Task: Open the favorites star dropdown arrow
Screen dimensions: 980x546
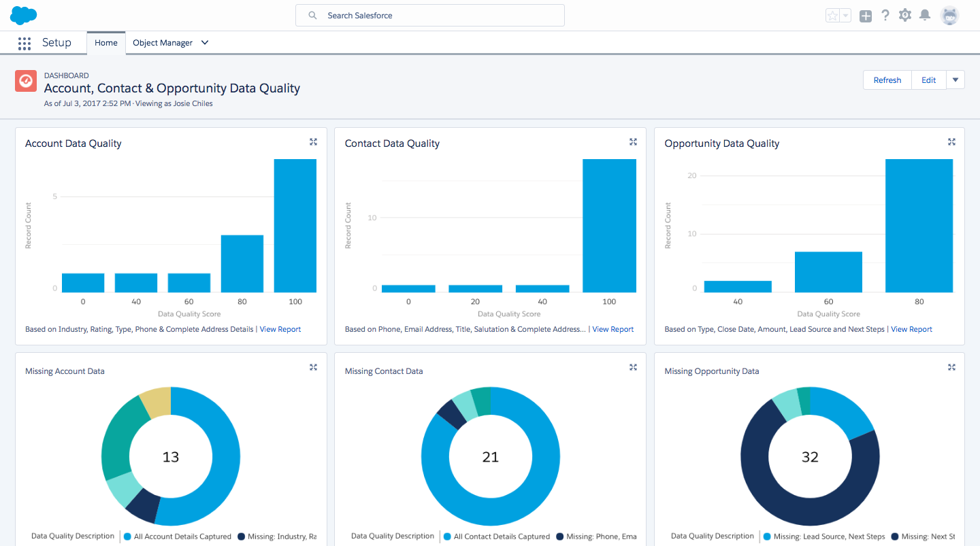Action: click(x=845, y=15)
